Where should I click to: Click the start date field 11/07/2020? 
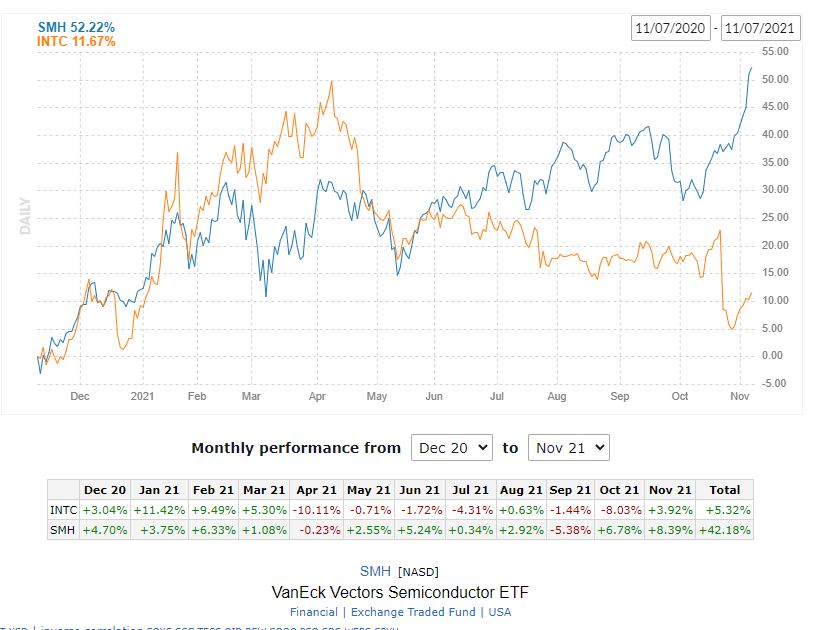click(671, 28)
